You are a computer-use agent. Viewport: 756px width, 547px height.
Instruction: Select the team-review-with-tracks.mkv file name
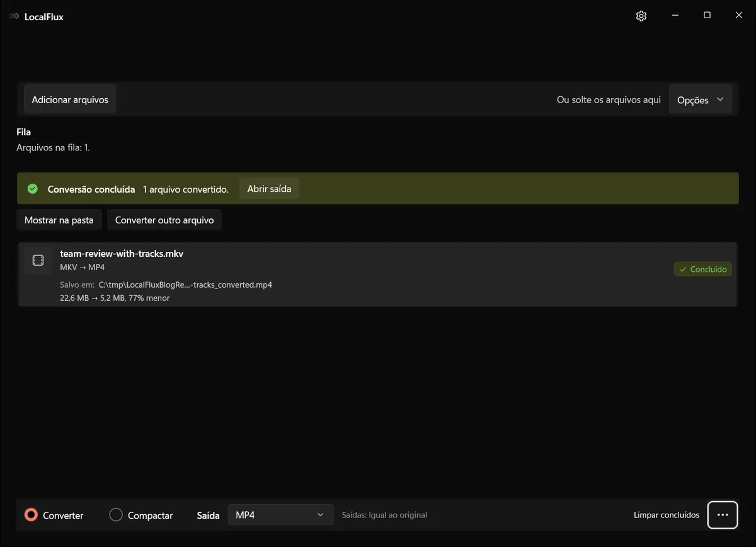pyautogui.click(x=122, y=254)
